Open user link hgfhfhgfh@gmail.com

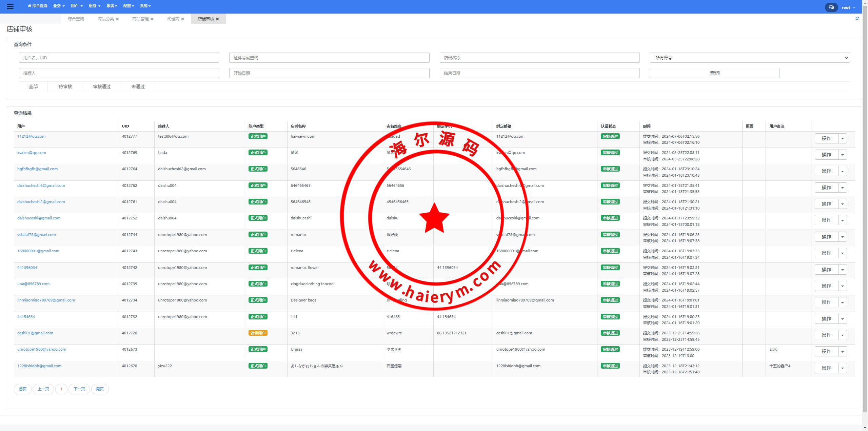coord(37,169)
